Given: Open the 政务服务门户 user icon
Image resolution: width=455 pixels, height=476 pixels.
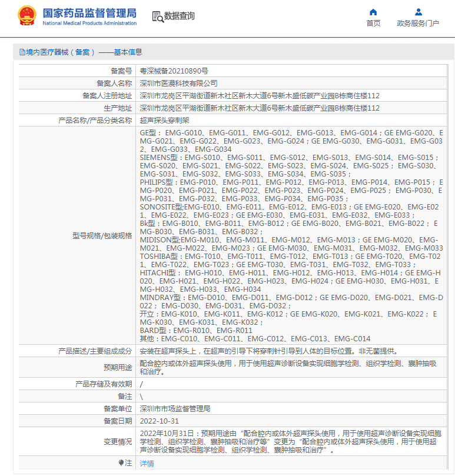Looking at the screenshot, I should [419, 12].
